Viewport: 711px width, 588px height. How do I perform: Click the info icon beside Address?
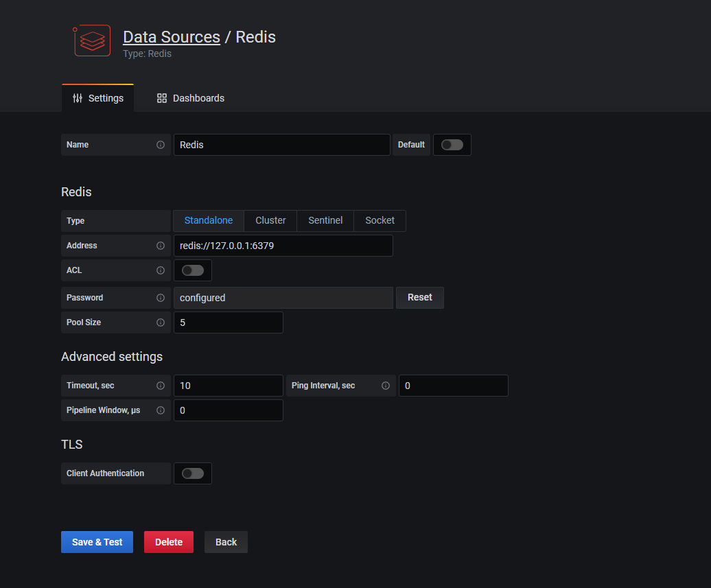161,246
